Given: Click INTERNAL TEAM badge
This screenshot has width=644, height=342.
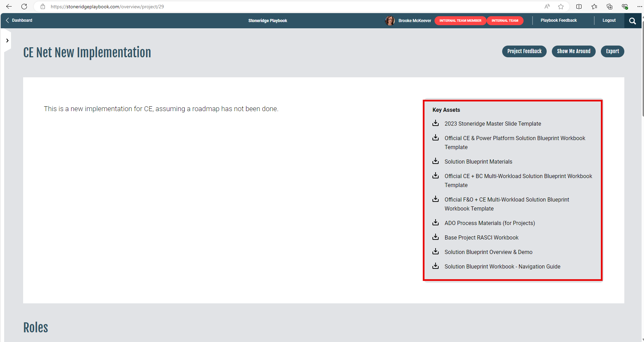Looking at the screenshot, I should click(x=505, y=21).
